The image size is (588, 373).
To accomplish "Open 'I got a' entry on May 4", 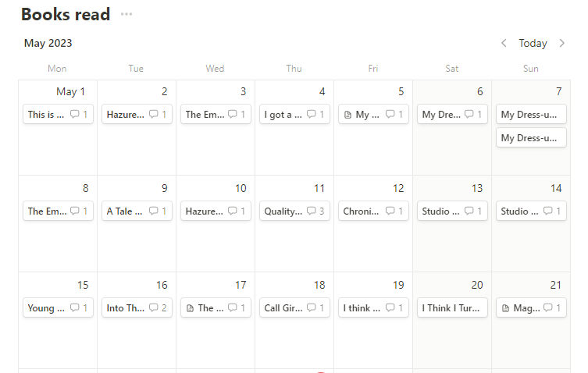I will click(x=282, y=115).
